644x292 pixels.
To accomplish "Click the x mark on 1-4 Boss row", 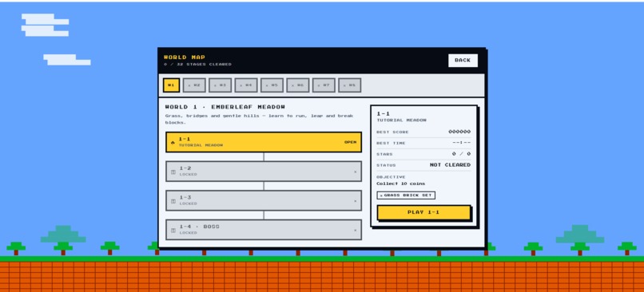I will (x=356, y=231).
